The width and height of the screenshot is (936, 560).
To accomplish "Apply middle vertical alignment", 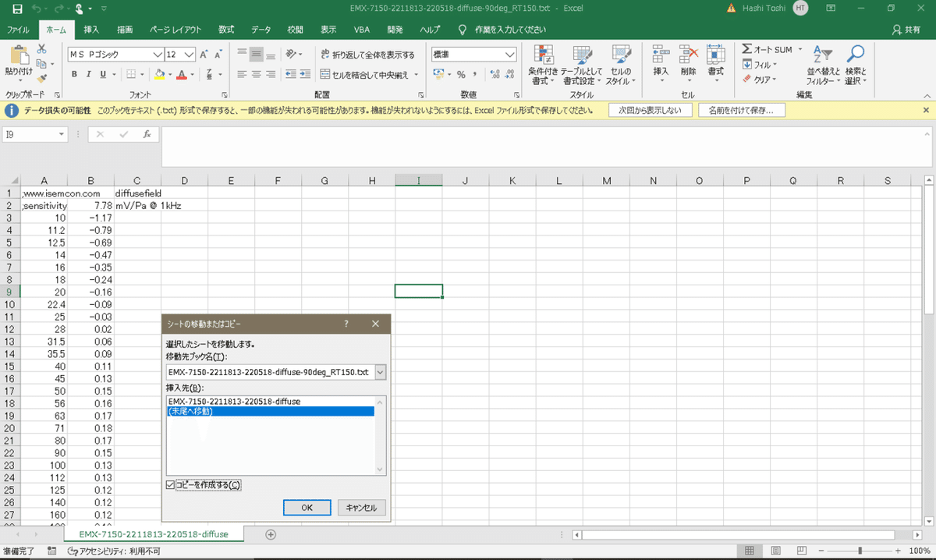I will 257,54.
